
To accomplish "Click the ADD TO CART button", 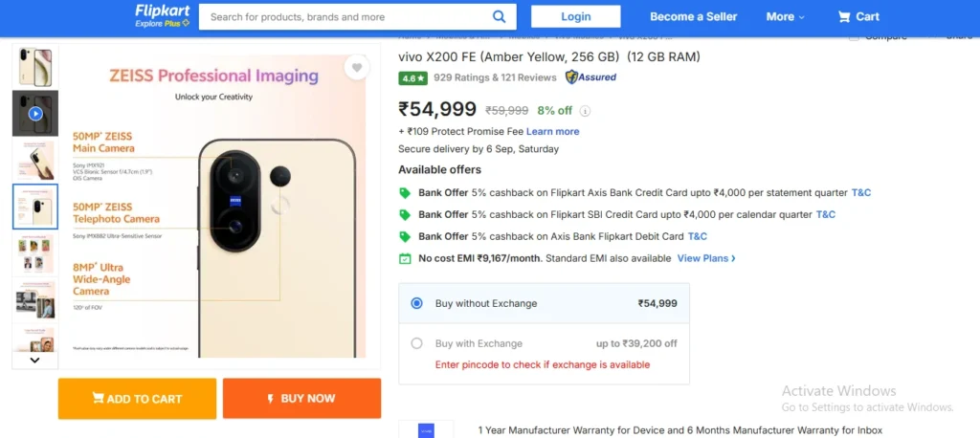I will coord(137,399).
